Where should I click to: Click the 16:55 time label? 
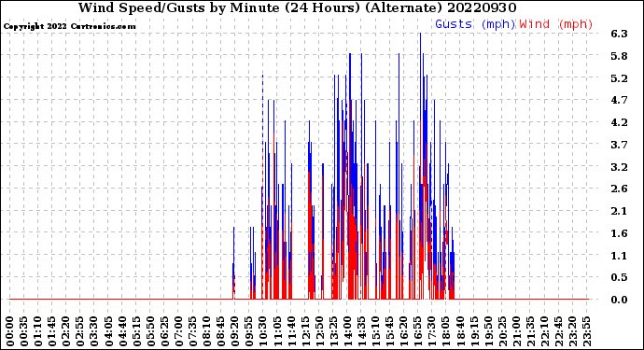417,331
